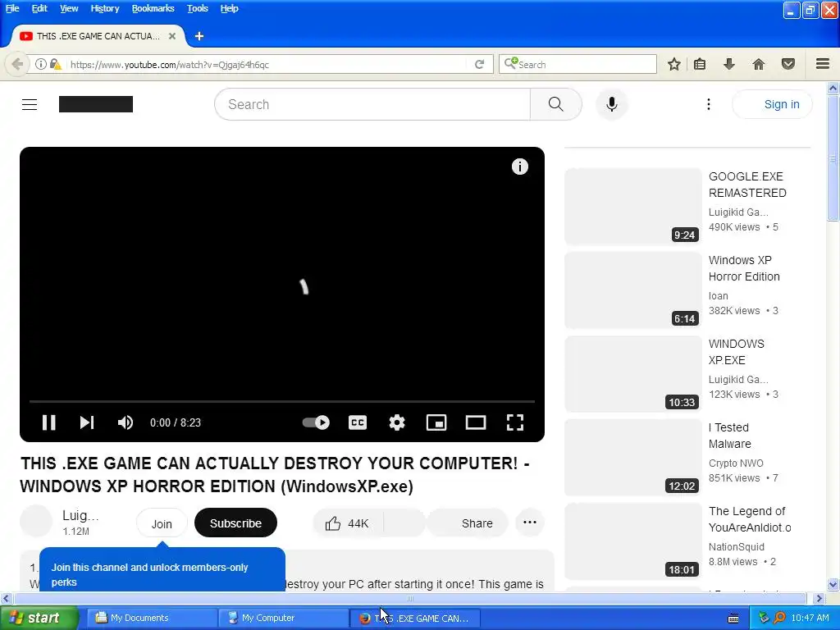Go back with browser back arrow

pyautogui.click(x=16, y=64)
